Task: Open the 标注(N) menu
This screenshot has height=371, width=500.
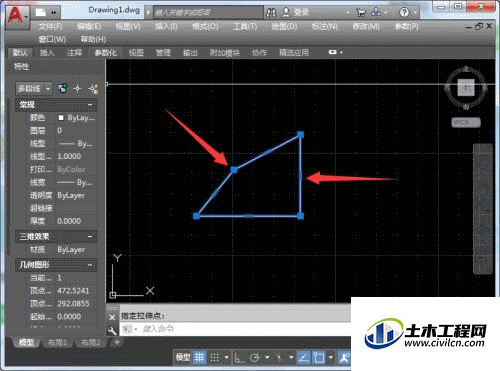Action: coord(325,27)
